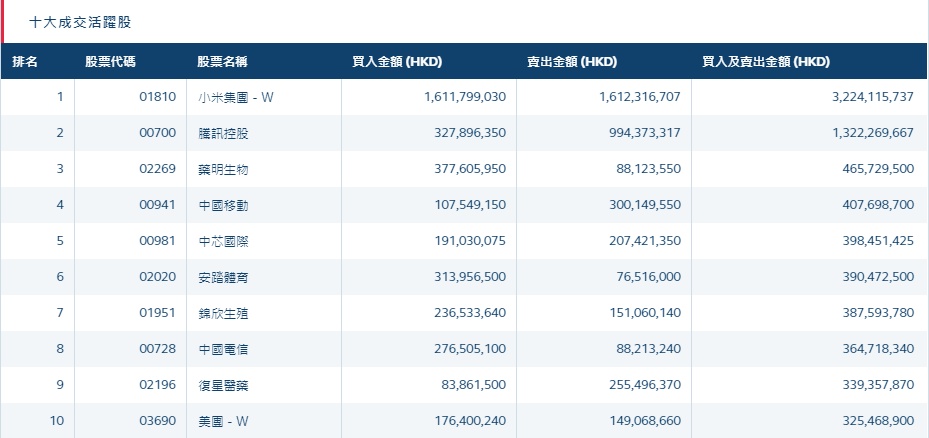Click 藥明生物 stock name

pos(223,169)
